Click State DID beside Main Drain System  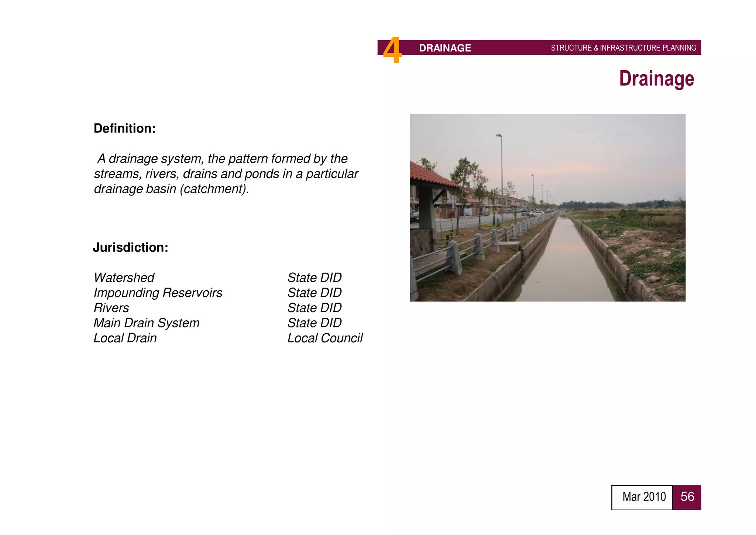[x=315, y=323]
